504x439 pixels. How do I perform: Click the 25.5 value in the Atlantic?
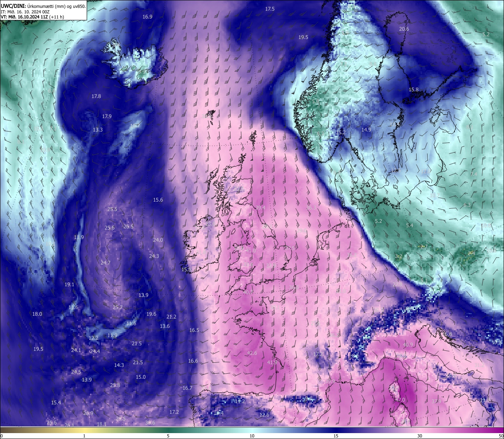[112, 209]
